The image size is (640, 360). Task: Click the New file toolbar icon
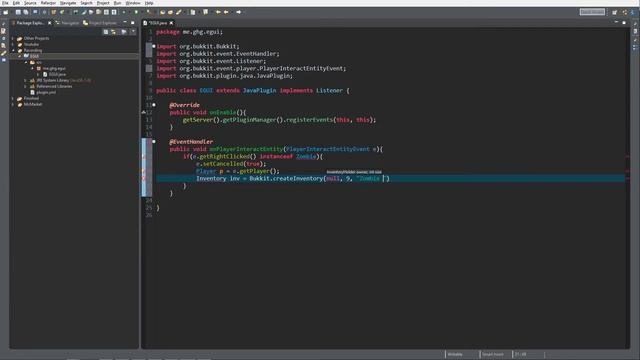(6, 12)
